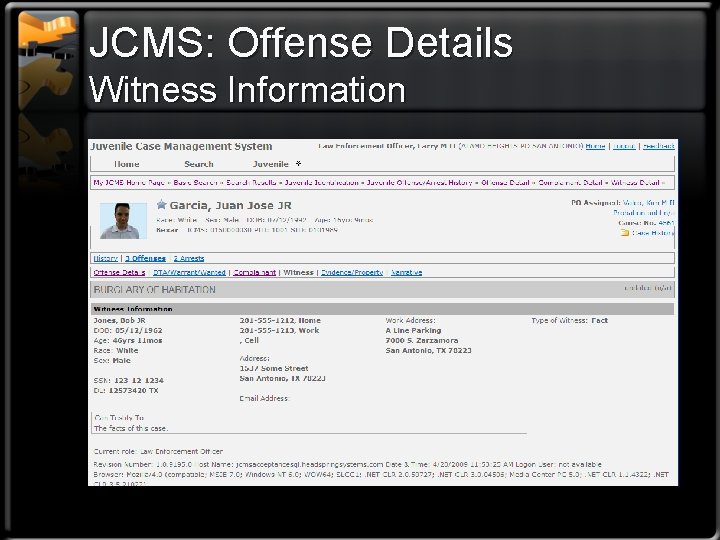
Task: Open the Case History folder icon
Action: (624, 233)
